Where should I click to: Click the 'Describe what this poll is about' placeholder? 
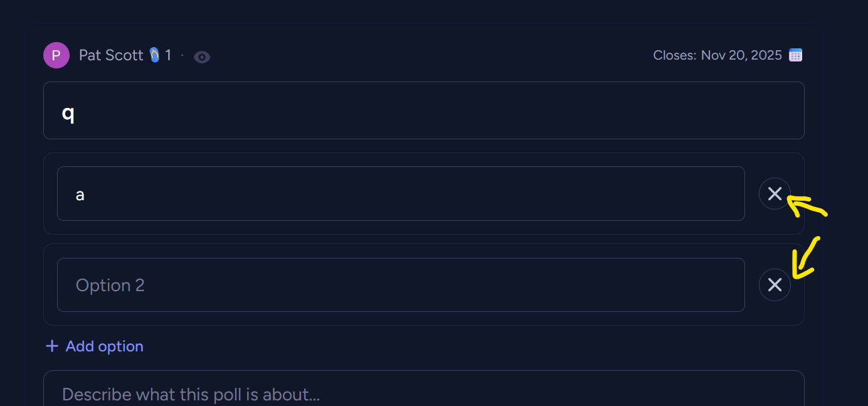click(x=191, y=394)
